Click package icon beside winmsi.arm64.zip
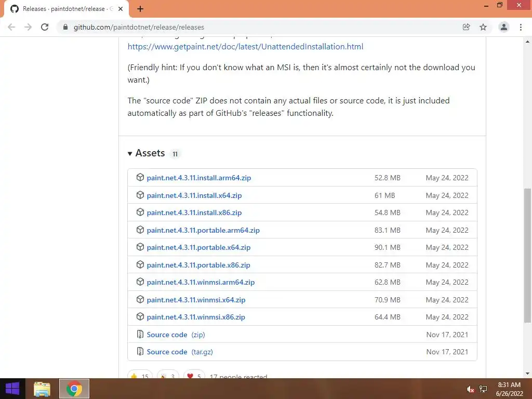532x399 pixels. 140,282
